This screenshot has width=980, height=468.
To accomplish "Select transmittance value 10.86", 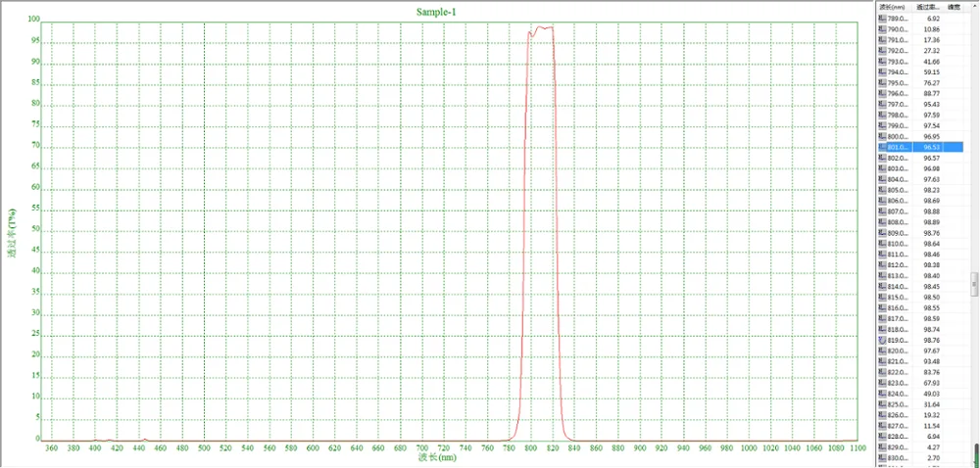I will coord(931,29).
